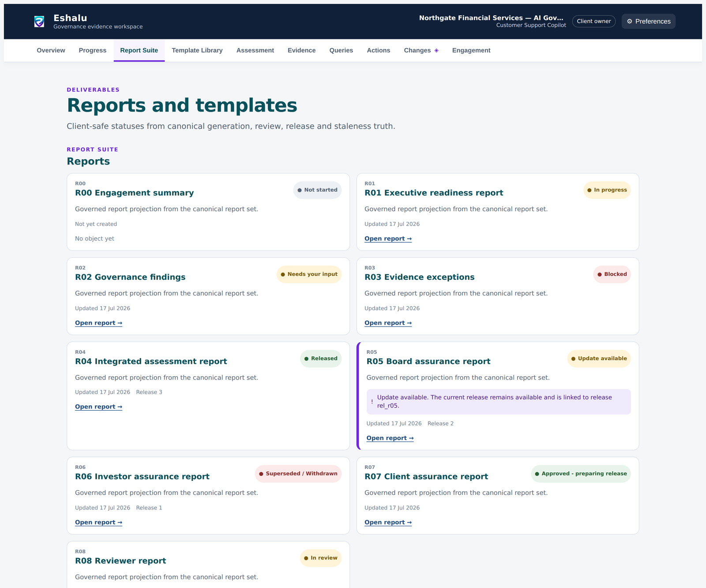Click the update available notice for rel_r05
706x588 pixels.
coord(499,401)
